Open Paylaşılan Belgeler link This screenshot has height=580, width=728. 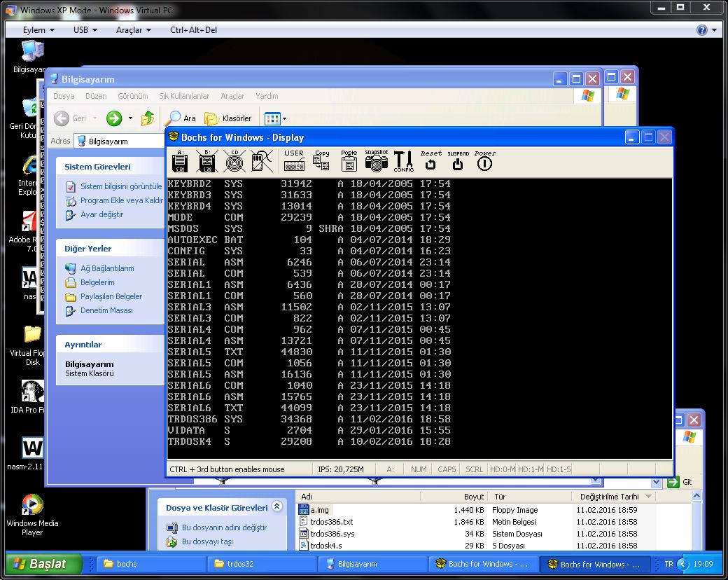(x=111, y=296)
